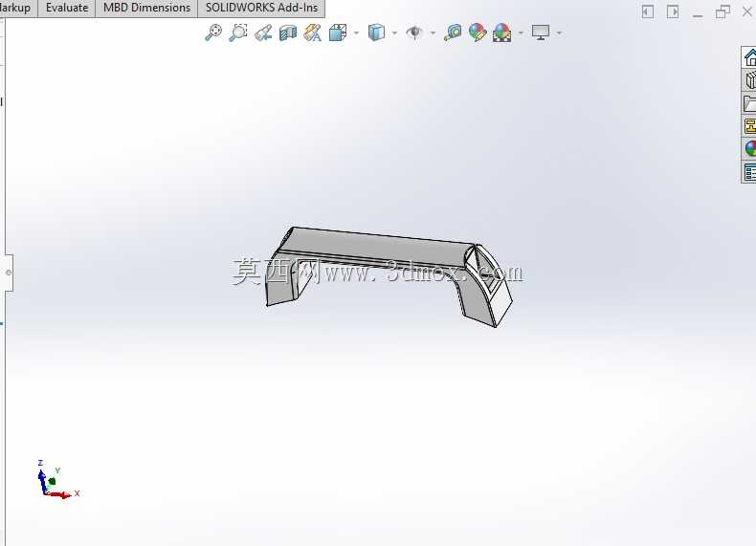The image size is (756, 546).
Task: Open the Custom Properties task pane
Action: [749, 171]
